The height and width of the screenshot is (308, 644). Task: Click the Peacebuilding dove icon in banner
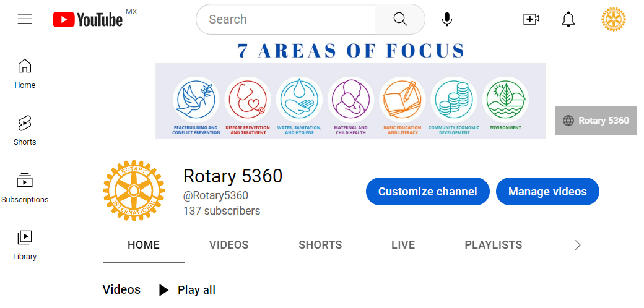click(196, 100)
